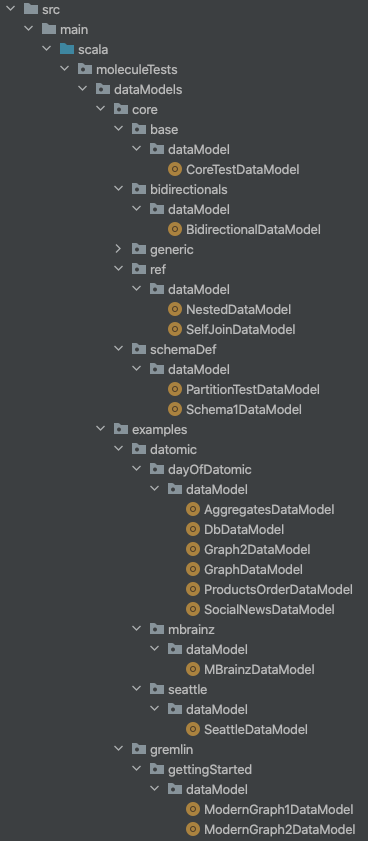
Task: Click the gremlin package folder icon
Action: (139, 749)
